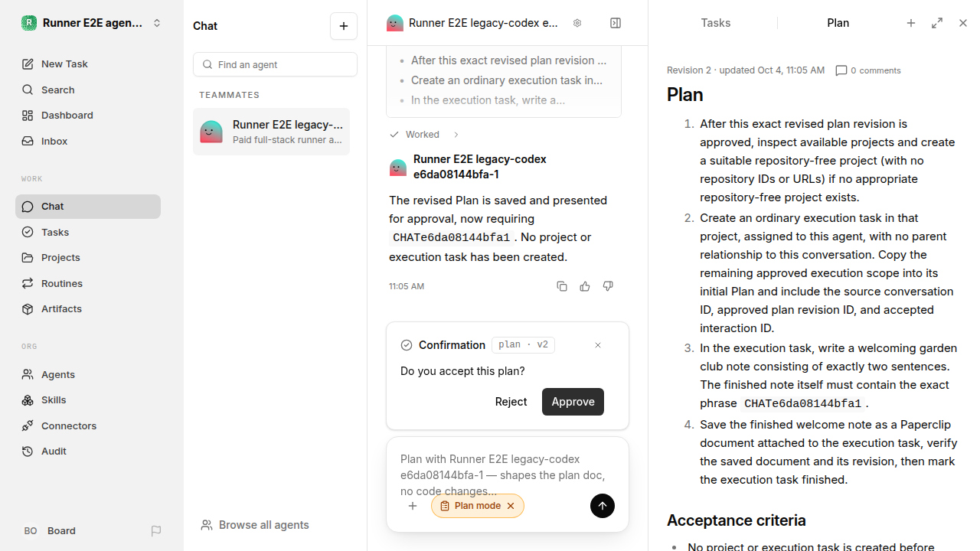Click the Worked checkmark status

click(414, 135)
